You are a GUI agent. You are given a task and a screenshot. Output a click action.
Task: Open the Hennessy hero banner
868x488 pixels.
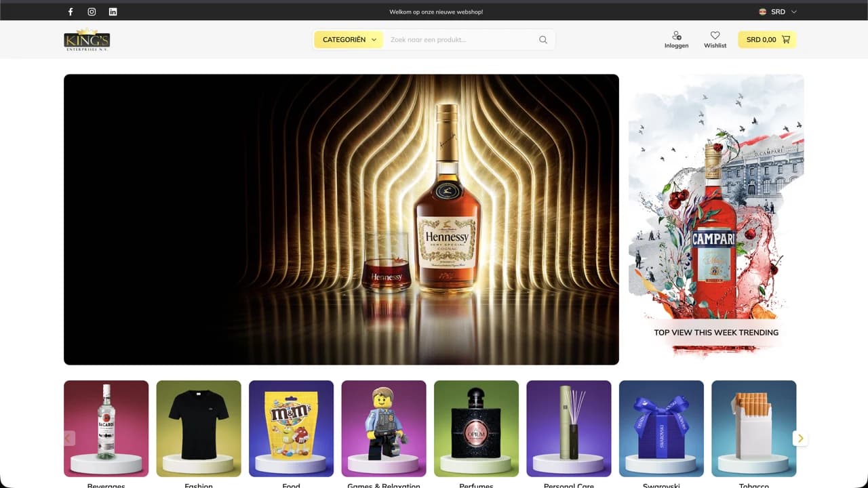pyautogui.click(x=341, y=220)
